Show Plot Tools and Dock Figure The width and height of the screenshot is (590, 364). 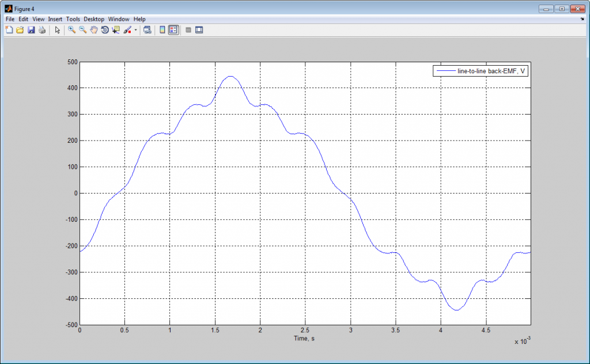tap(200, 29)
